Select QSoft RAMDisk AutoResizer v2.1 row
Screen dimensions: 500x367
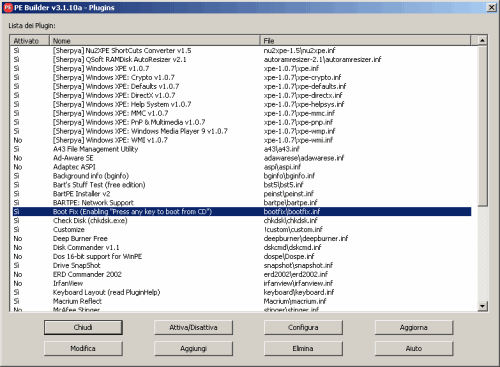pos(242,59)
